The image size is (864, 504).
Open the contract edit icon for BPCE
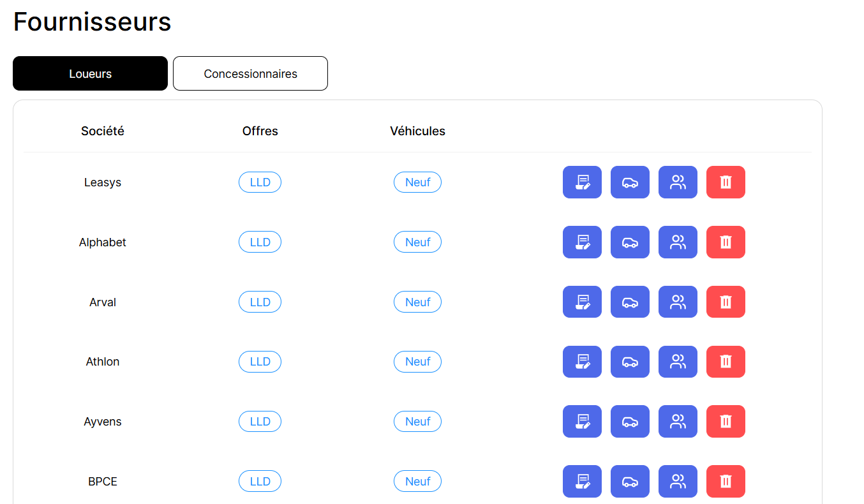point(582,482)
